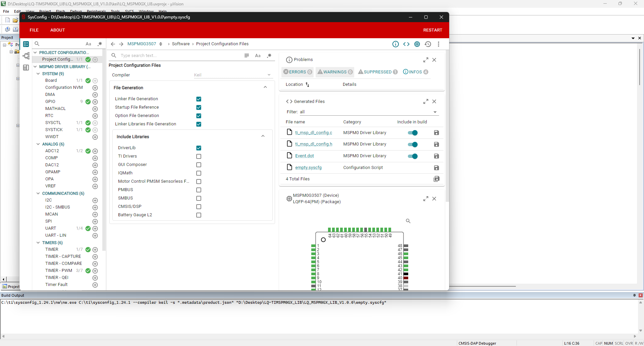Viewport: 644px width, 346px height.
Task: Toggle include in build for ti_msp_dl_config.h
Action: [413, 145]
